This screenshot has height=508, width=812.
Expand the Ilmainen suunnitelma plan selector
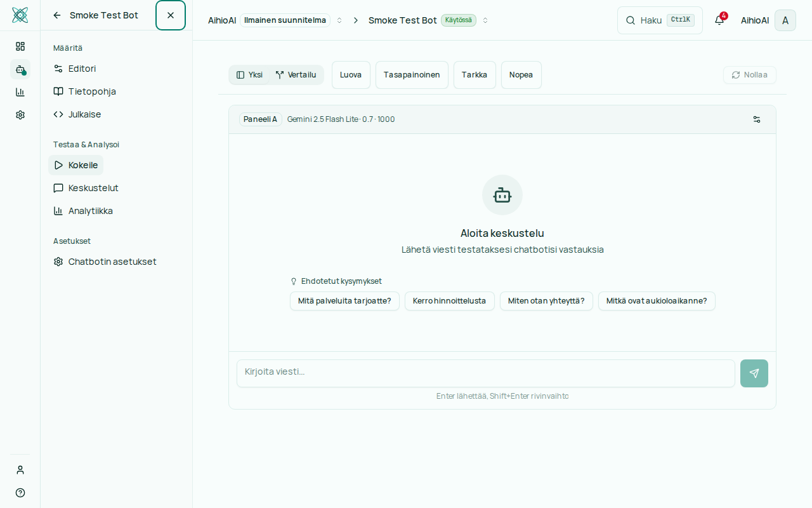click(x=339, y=20)
